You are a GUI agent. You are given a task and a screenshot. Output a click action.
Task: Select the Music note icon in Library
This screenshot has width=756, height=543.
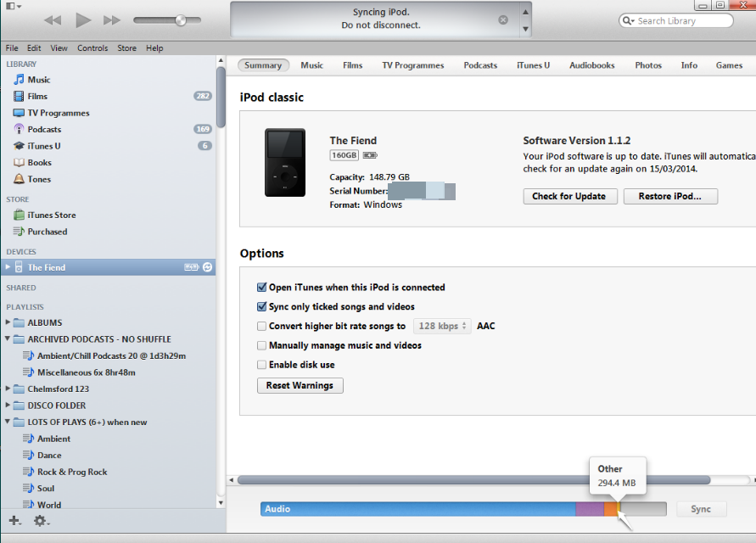click(x=19, y=80)
